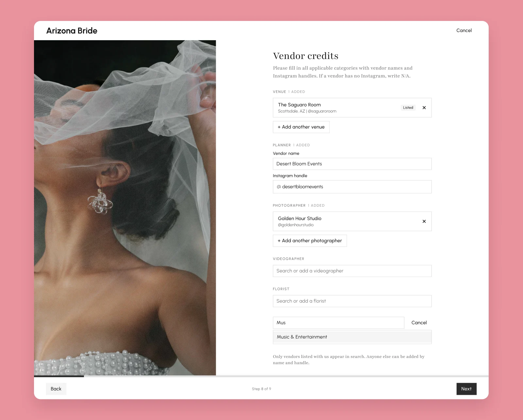Image resolution: width=523 pixels, height=420 pixels.
Task: Click the bride photo on the left
Action: [x=125, y=208]
